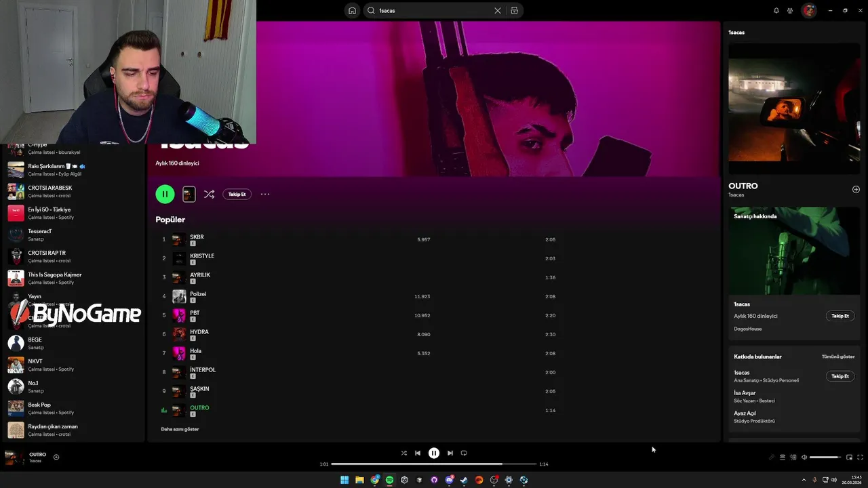The height and width of the screenshot is (488, 868).
Task: Pause playback in the bottom player bar
Action: point(434,453)
